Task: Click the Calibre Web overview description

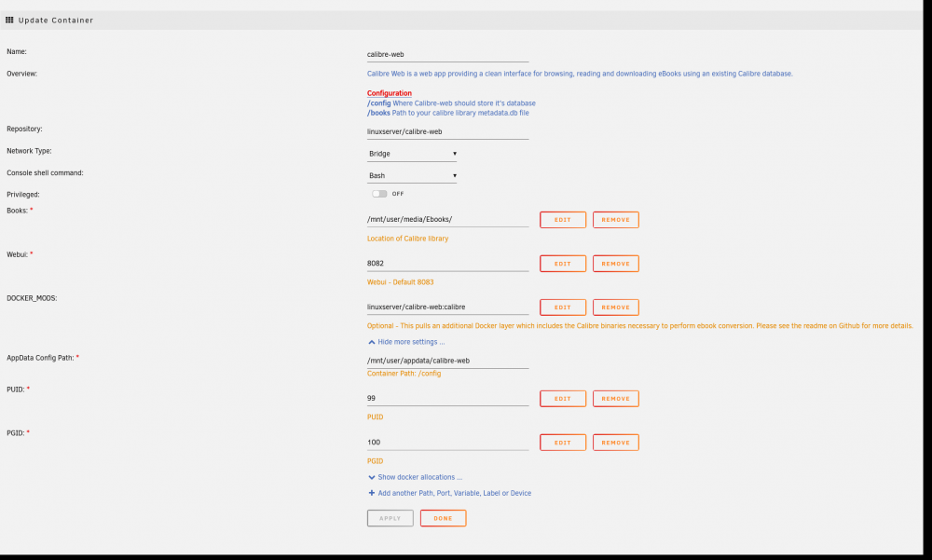Action: pyautogui.click(x=580, y=74)
